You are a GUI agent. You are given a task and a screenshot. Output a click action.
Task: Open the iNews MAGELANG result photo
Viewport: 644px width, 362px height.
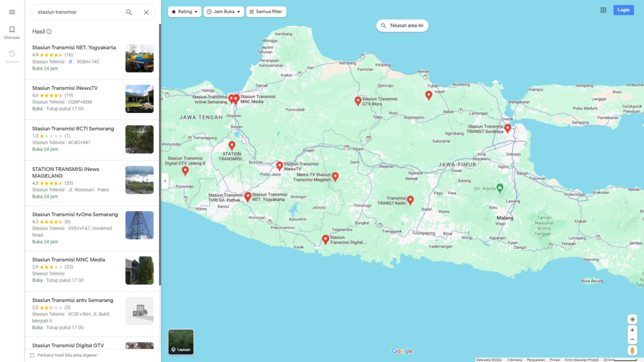[x=139, y=180]
